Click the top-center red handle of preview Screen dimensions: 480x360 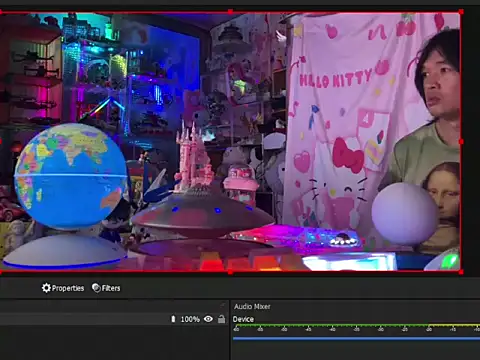coord(230,12)
